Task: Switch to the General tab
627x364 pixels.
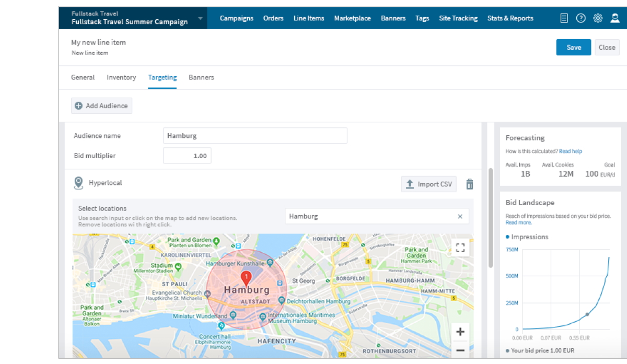Action: (83, 77)
